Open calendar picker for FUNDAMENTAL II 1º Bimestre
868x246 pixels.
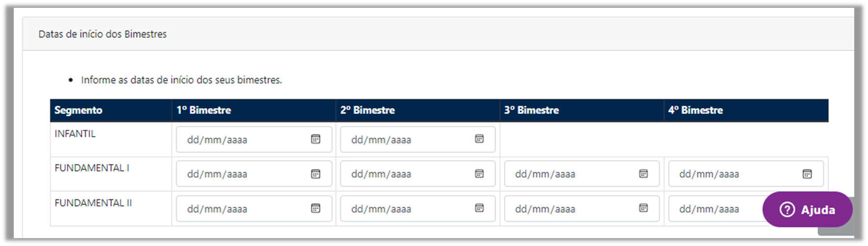[315, 208]
